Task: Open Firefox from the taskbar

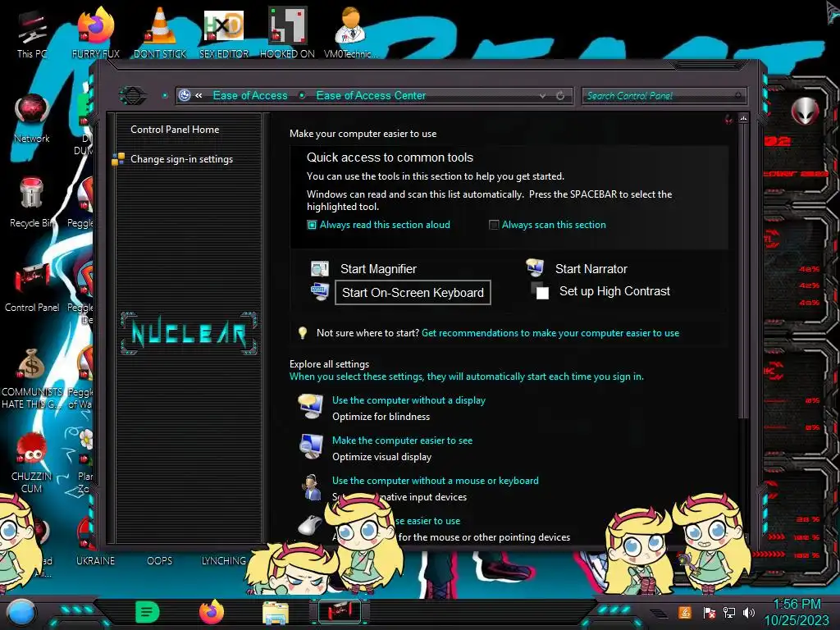Action: click(x=212, y=612)
